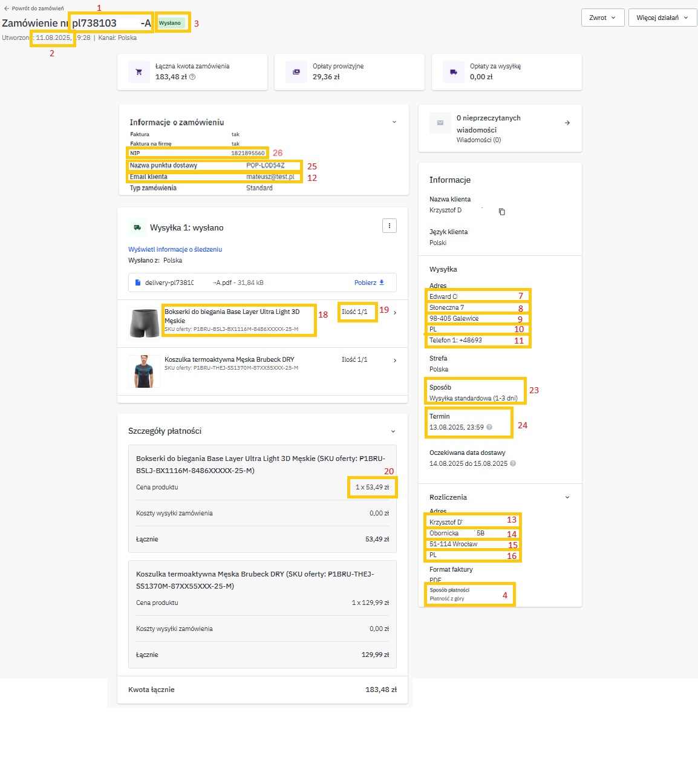Click help icon beside expected delivery date
Screen dimensions: 698x784
[513, 463]
